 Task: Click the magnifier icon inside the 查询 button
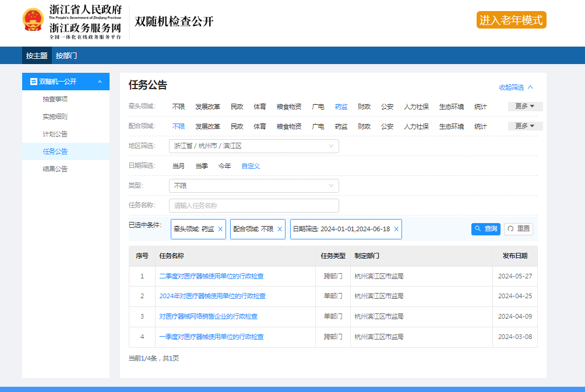coord(478,229)
